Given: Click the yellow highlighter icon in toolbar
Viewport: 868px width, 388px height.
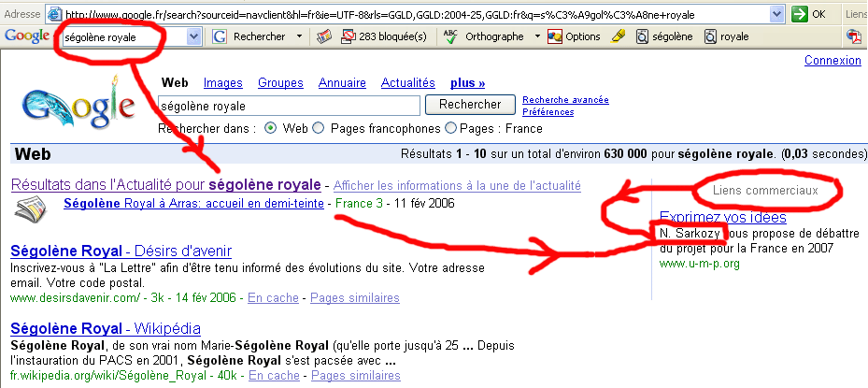Looking at the screenshot, I should coord(618,36).
